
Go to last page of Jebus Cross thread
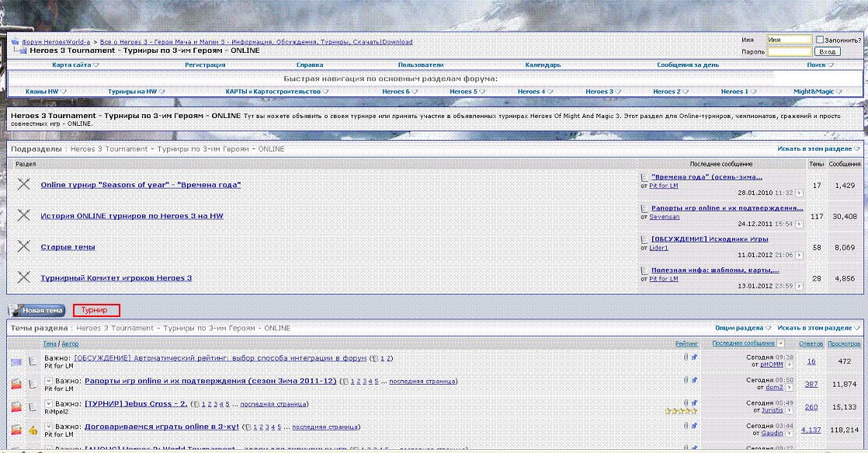click(273, 404)
